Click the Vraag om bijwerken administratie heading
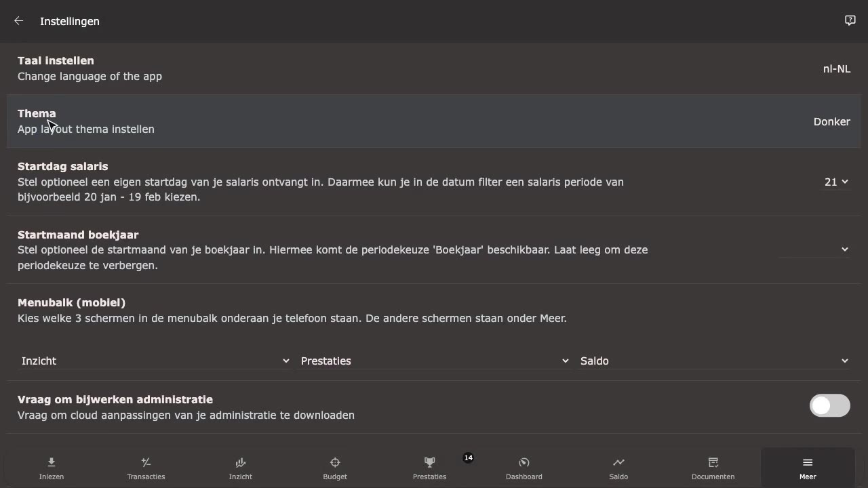 pyautogui.click(x=115, y=399)
